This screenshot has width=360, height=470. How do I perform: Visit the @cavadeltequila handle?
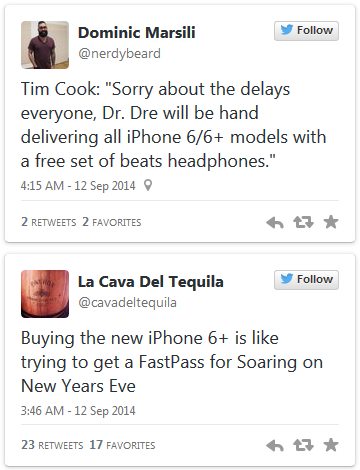tap(127, 303)
